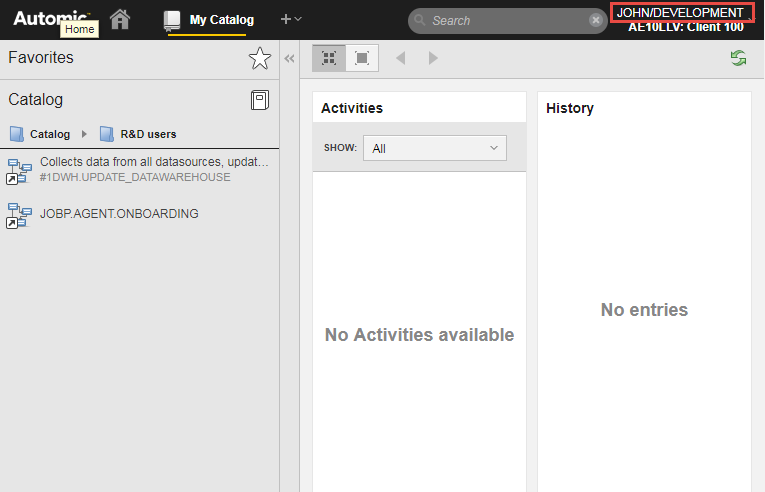This screenshot has height=492, width=765.
Task: Click the Favorites section header
Action: pos(41,58)
